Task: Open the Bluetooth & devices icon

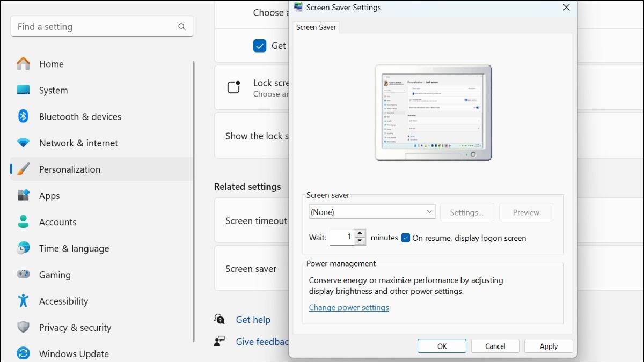Action: pyautogui.click(x=23, y=116)
